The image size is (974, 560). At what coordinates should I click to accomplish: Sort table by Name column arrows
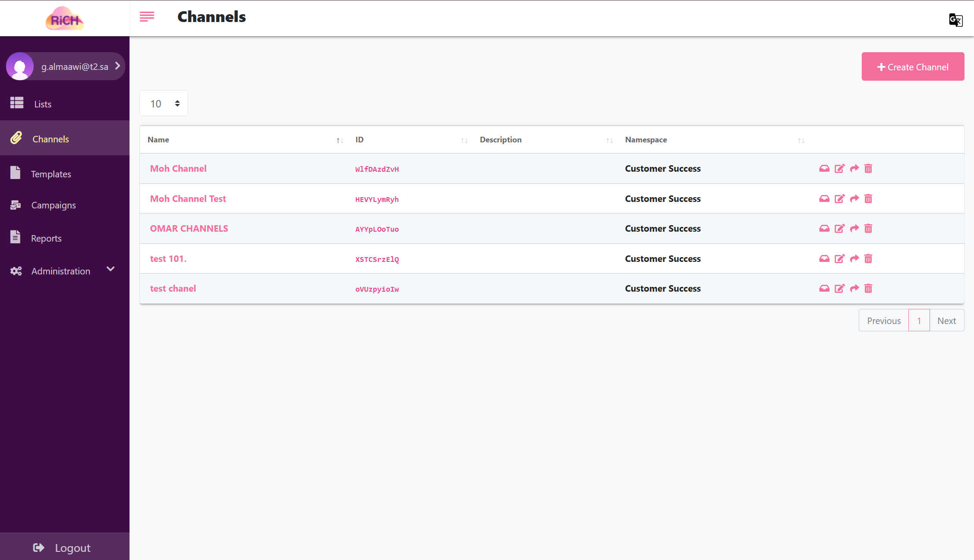pos(340,141)
